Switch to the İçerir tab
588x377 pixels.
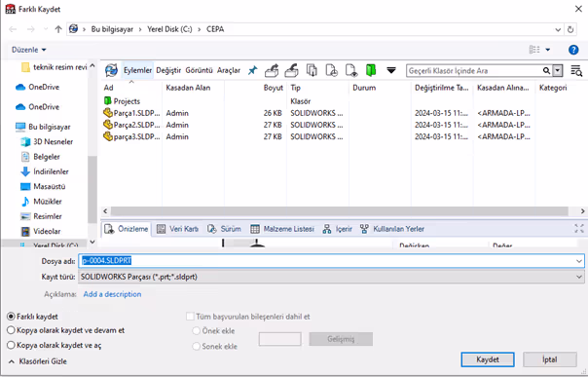(337, 229)
